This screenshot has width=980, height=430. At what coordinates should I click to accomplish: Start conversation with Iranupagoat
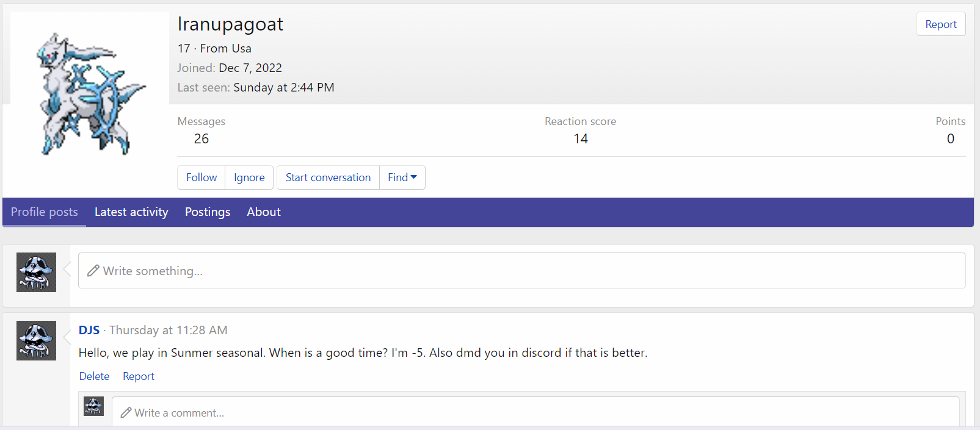pyautogui.click(x=328, y=177)
